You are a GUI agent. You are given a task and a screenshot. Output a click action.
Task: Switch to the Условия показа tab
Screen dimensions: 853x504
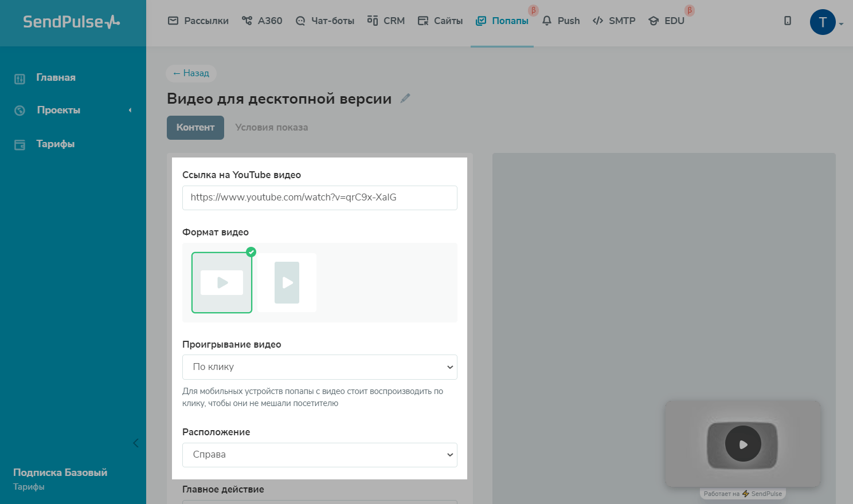[271, 128]
